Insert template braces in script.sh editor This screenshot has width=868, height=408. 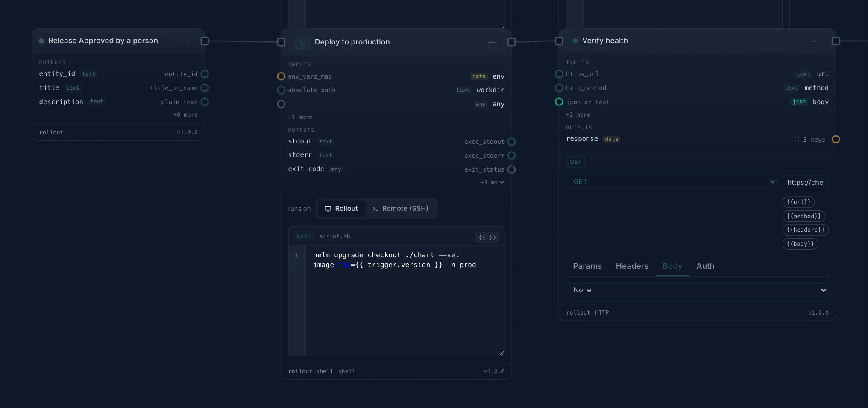click(487, 237)
